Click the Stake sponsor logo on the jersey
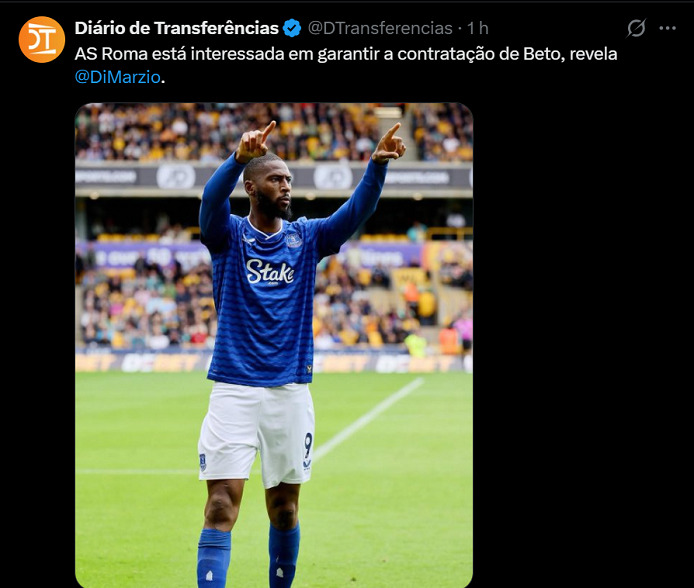The height and width of the screenshot is (588, 694). (x=270, y=271)
